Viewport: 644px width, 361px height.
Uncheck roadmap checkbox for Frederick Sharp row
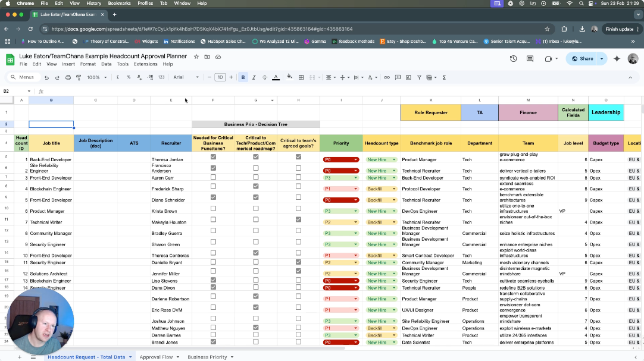(x=256, y=186)
